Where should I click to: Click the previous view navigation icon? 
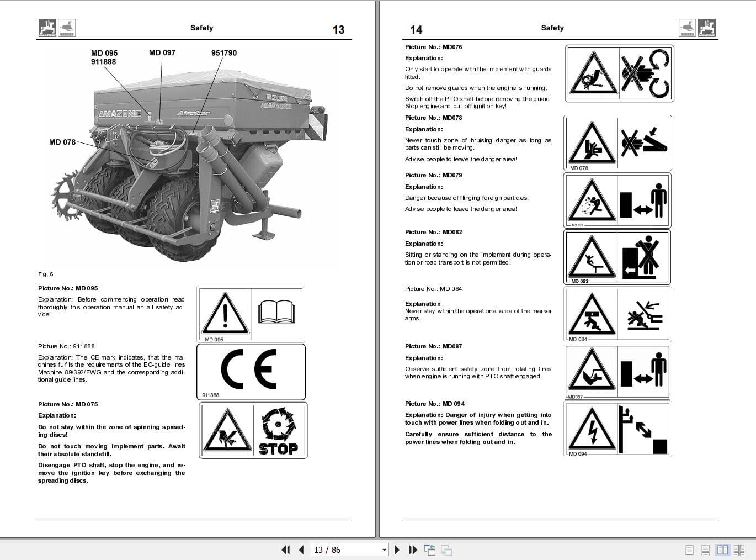pyautogui.click(x=430, y=550)
